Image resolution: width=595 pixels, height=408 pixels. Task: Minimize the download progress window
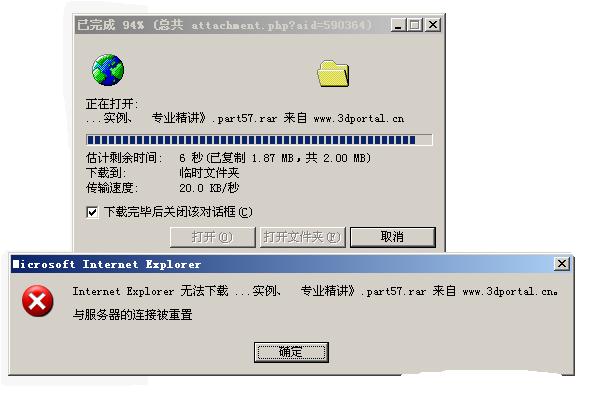[398, 25]
